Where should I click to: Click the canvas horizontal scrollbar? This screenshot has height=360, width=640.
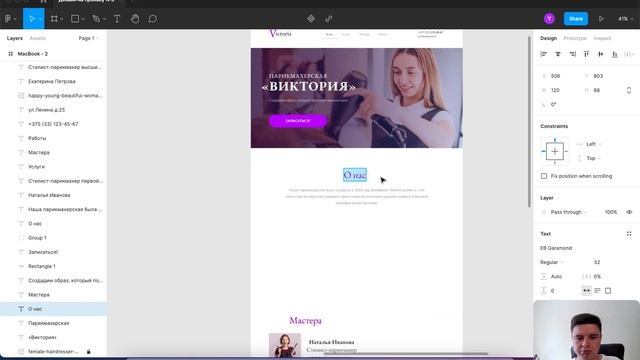click(x=406, y=354)
